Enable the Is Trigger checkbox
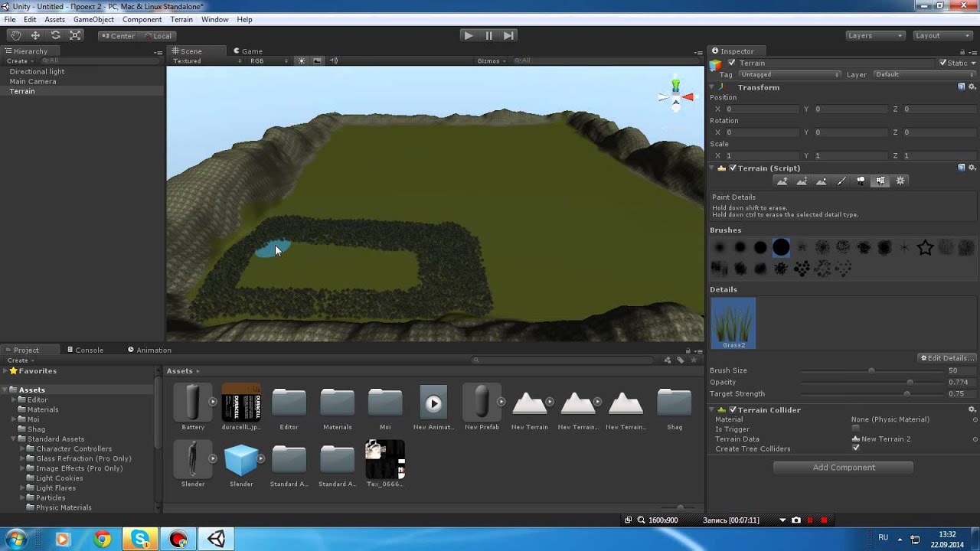 point(855,429)
